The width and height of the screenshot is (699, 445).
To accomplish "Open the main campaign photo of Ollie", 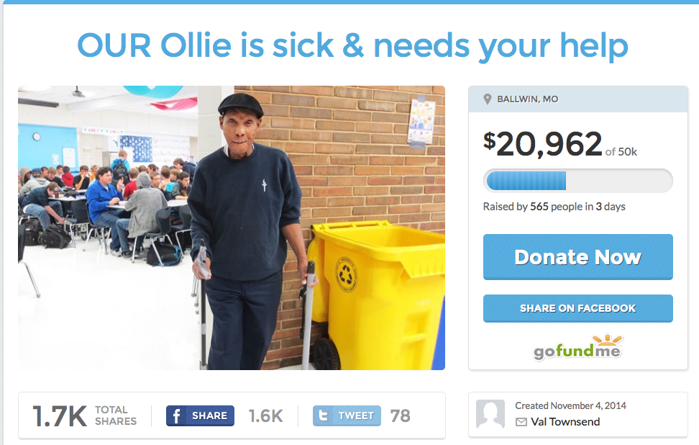I will click(231, 228).
